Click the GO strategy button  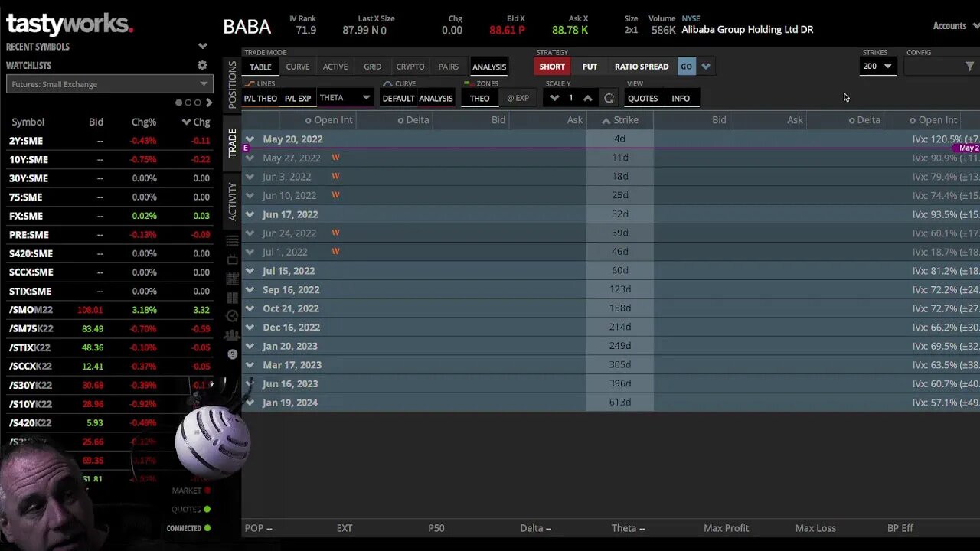pos(686,67)
